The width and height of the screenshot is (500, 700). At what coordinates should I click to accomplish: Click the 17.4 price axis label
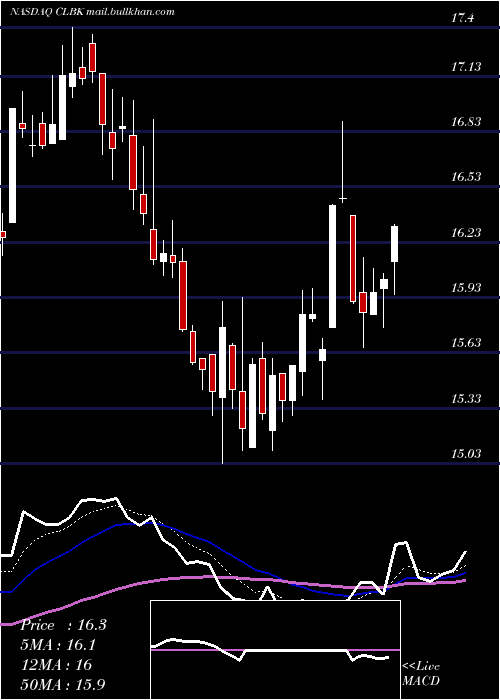tap(462, 18)
